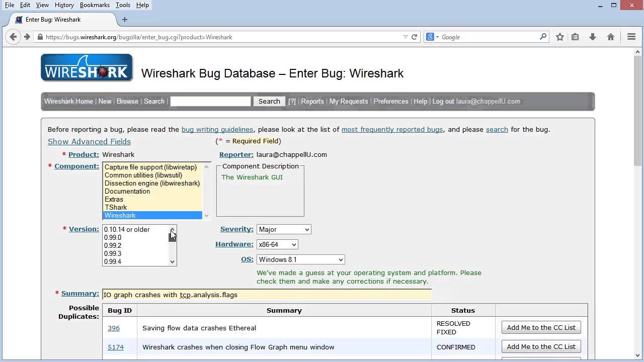Open the Hardware dropdown
Screen dimensions: 644x362
click(x=277, y=244)
